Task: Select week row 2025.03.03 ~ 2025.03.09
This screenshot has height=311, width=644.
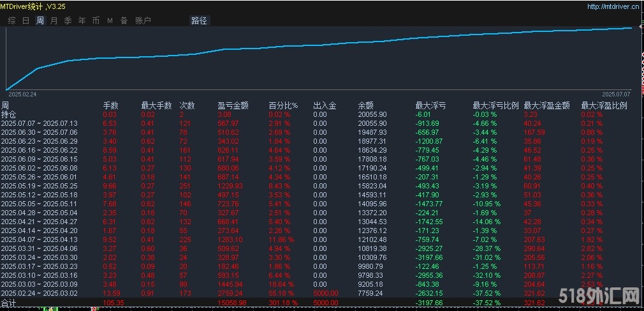Action: click(322, 284)
